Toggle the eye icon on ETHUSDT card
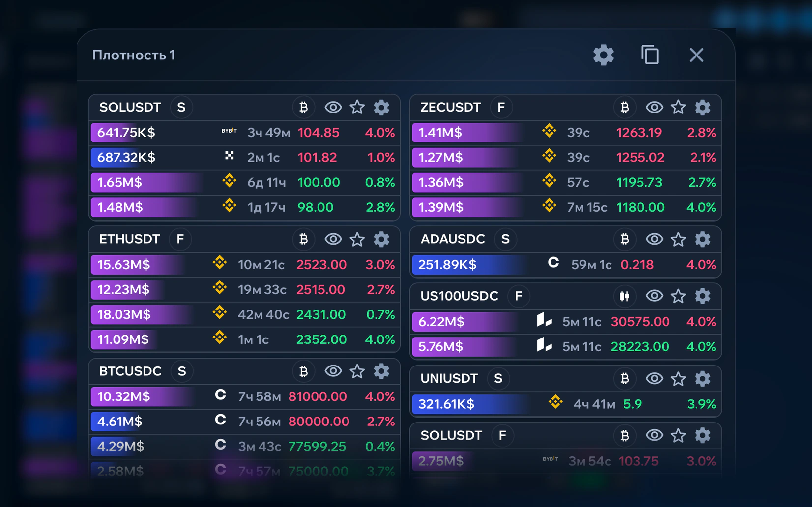Image resolution: width=812 pixels, height=507 pixels. click(333, 239)
